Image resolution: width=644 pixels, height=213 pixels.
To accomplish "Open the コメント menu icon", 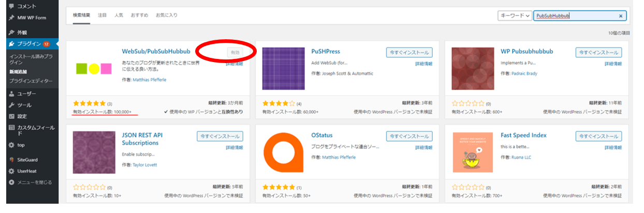I will click(11, 6).
